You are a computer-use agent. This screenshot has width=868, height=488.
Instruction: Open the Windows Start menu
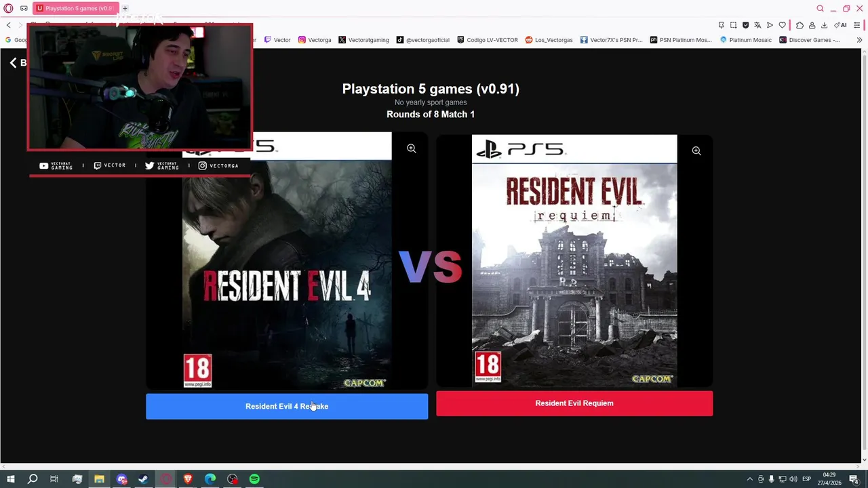tap(10, 479)
